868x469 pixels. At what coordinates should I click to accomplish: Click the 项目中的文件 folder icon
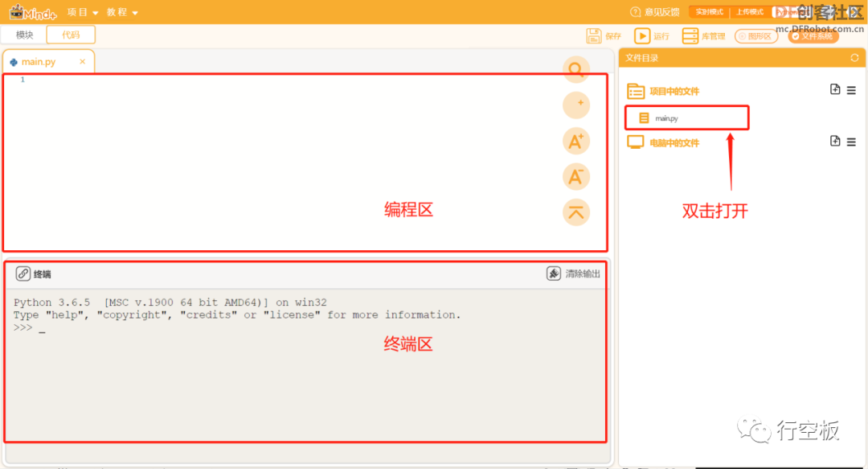636,91
